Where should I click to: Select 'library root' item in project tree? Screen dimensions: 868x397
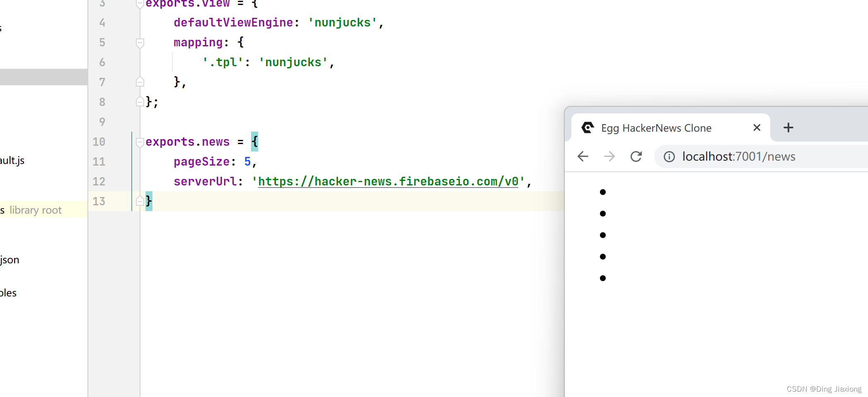36,210
